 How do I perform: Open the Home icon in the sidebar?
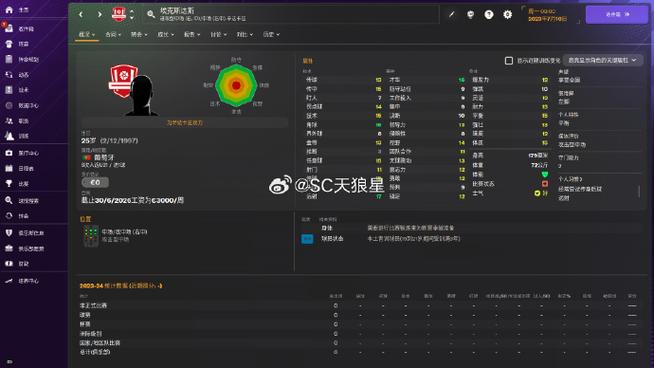pyautogui.click(x=9, y=10)
